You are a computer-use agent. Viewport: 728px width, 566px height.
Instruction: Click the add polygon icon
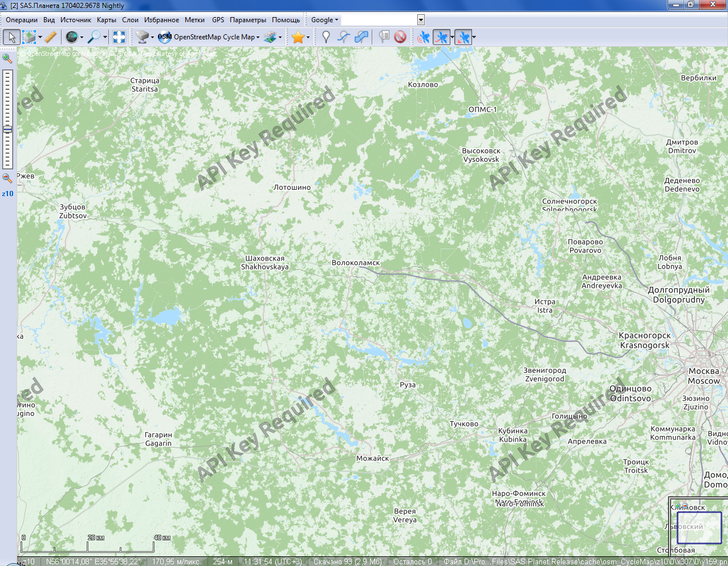click(361, 37)
